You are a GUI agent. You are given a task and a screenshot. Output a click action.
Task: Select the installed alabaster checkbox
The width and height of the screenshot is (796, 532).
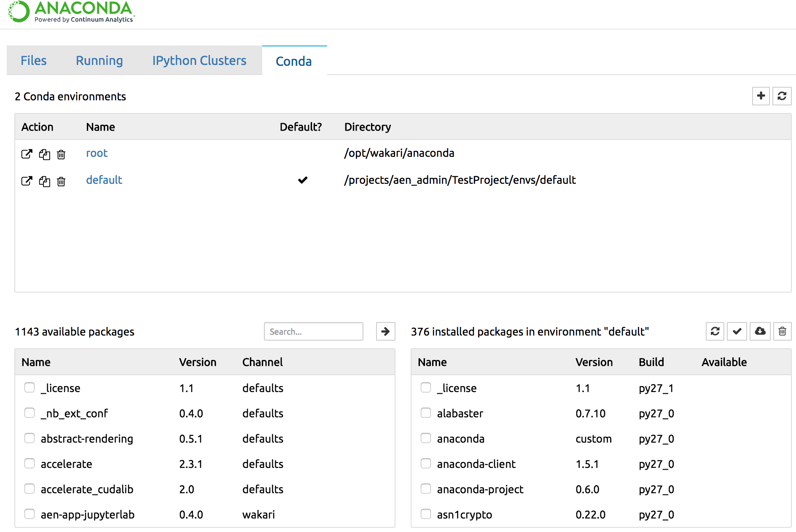426,413
